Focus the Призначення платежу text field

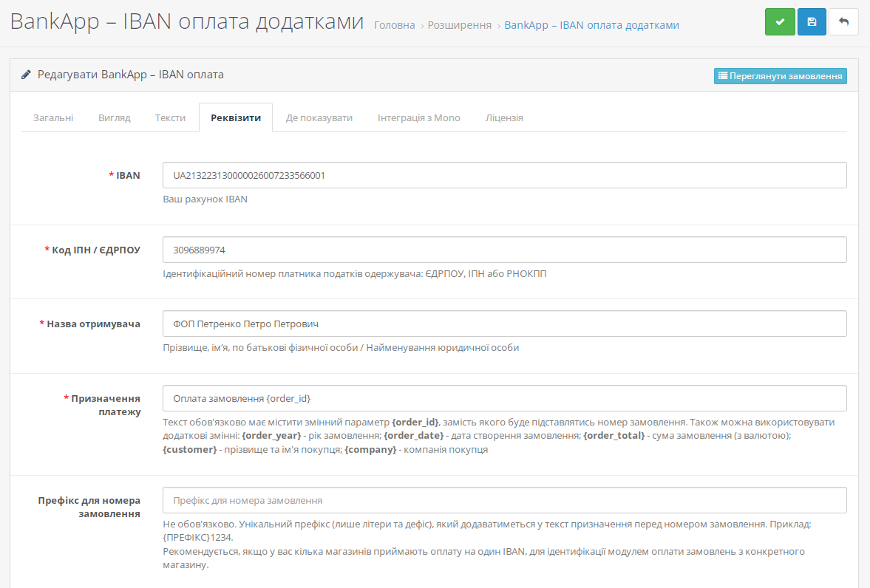pyautogui.click(x=504, y=398)
